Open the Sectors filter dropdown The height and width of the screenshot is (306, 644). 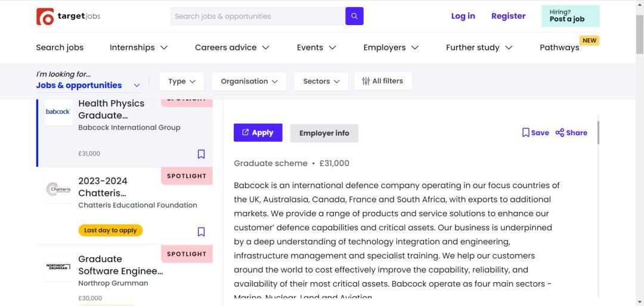321,82
